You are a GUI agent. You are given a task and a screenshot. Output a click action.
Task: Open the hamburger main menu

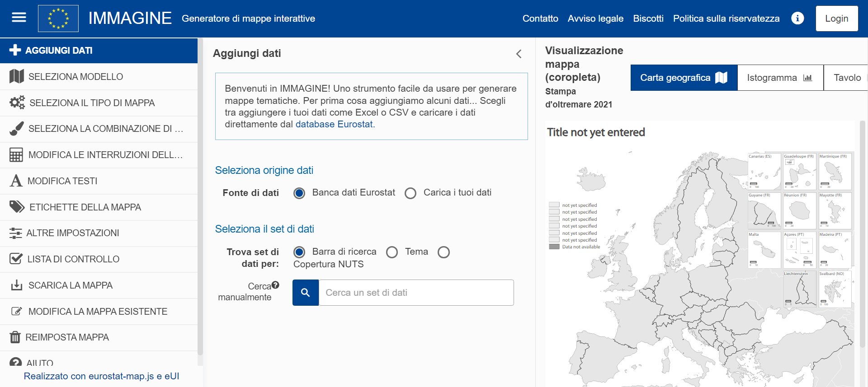(19, 18)
